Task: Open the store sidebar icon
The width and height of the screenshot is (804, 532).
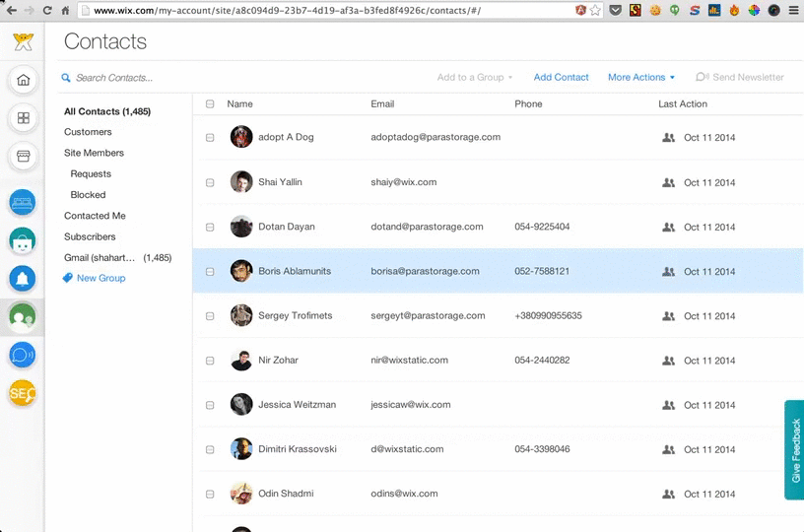Action: 23,156
